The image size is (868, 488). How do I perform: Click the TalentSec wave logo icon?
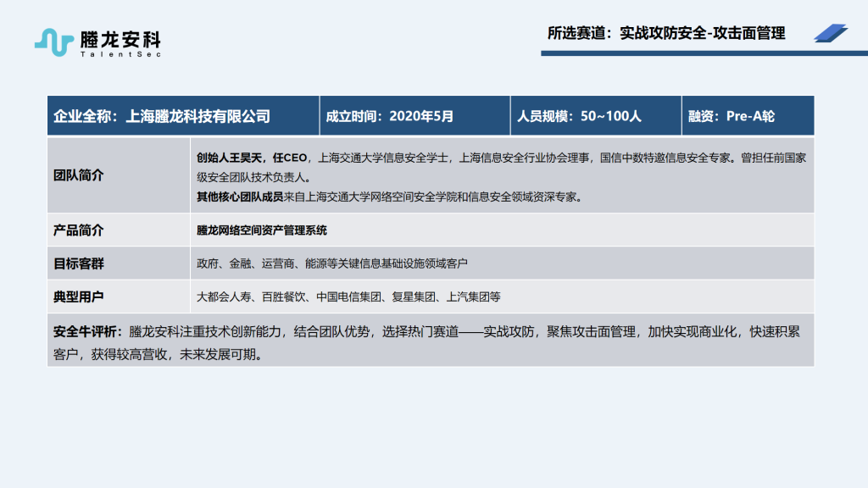pyautogui.click(x=53, y=42)
